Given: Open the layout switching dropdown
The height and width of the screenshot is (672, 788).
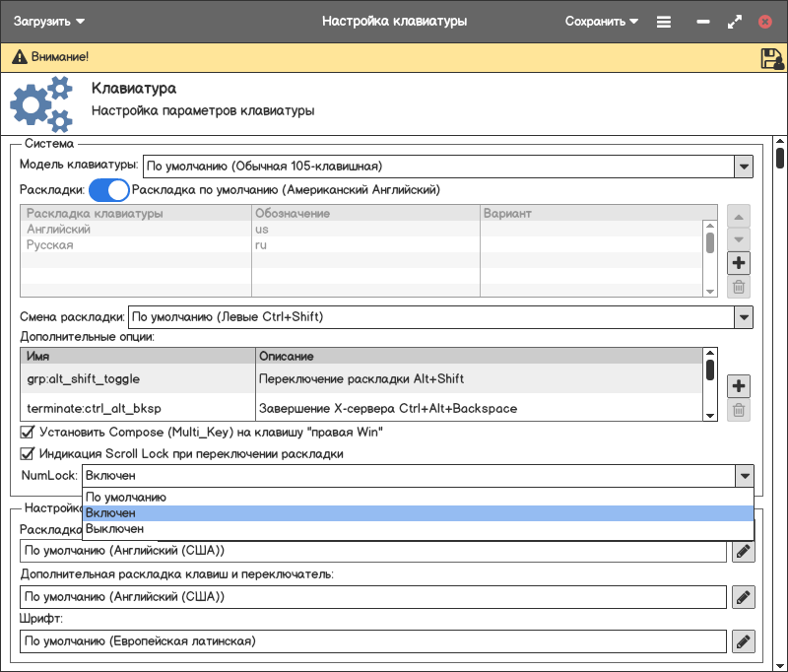Looking at the screenshot, I should (x=744, y=317).
